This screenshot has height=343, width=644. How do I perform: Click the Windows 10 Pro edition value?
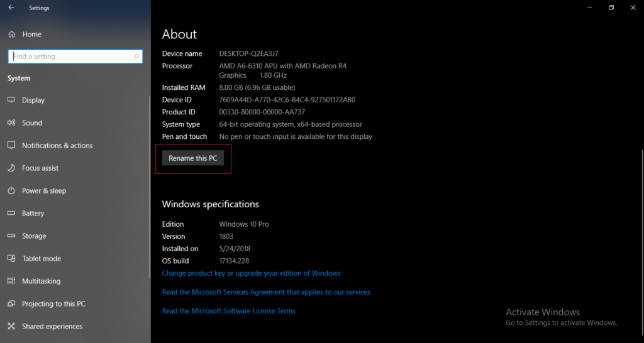(244, 224)
